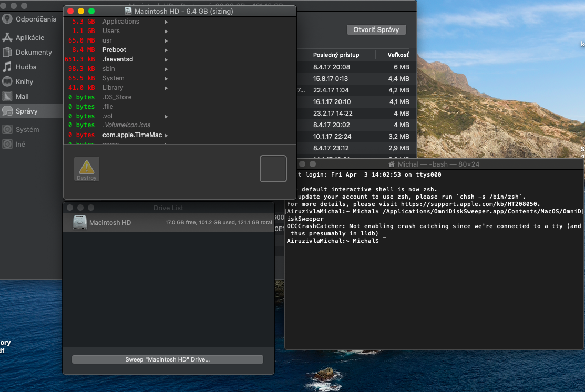Click the home folder icon in Terminal title bar
585x392 pixels.
pyautogui.click(x=392, y=164)
